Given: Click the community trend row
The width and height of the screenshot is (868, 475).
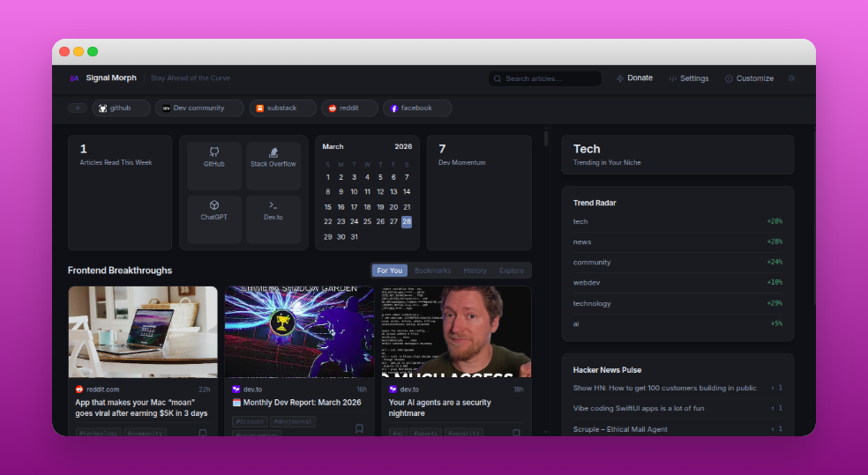Looking at the screenshot, I should click(x=677, y=262).
